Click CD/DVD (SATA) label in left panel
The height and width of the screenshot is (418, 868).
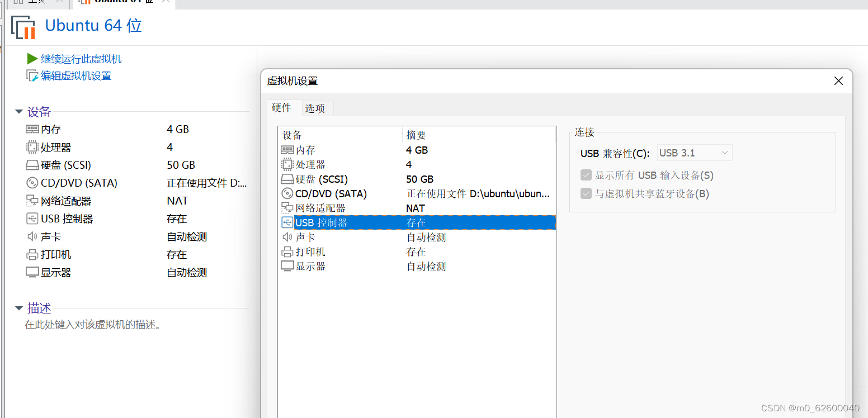pyautogui.click(x=79, y=183)
